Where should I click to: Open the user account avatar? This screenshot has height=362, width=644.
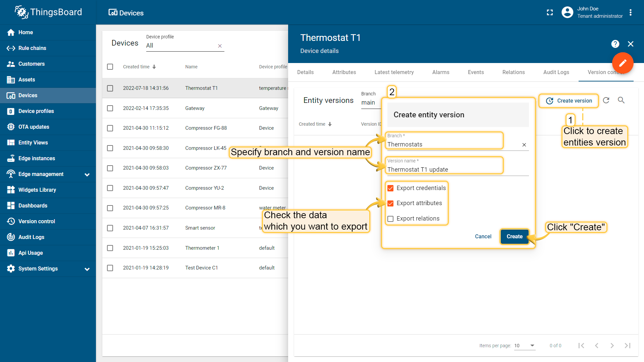[x=567, y=12]
